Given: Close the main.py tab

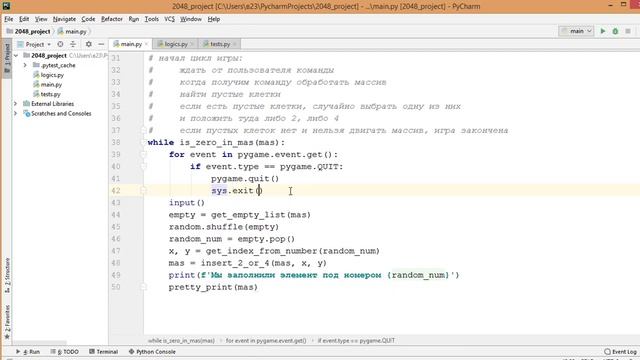Looking at the screenshot, I should (146, 44).
